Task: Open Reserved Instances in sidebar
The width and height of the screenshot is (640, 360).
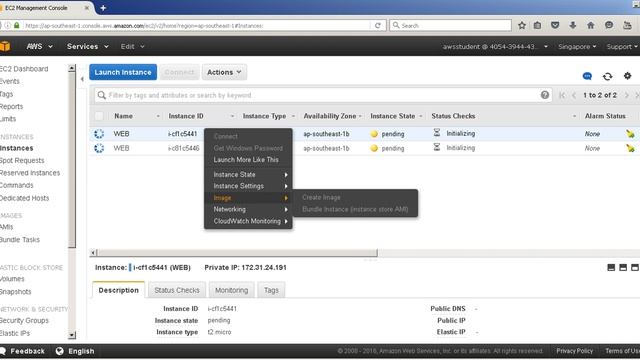Action: click(30, 173)
